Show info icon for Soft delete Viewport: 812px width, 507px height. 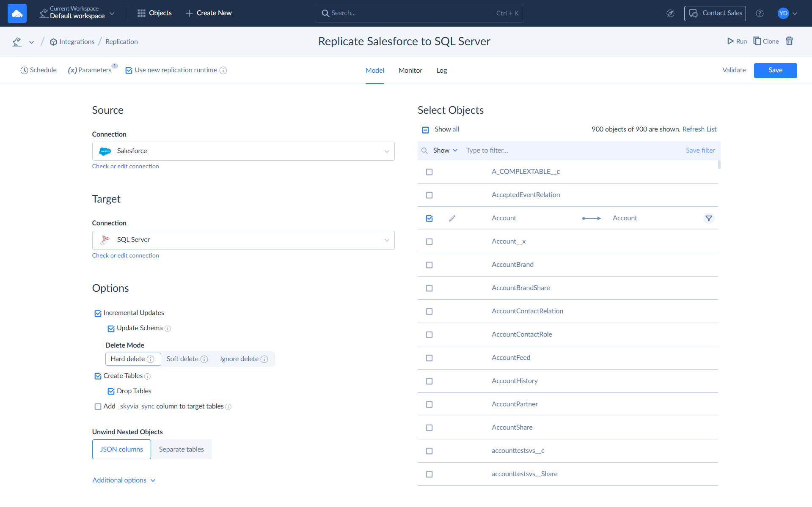(204, 359)
